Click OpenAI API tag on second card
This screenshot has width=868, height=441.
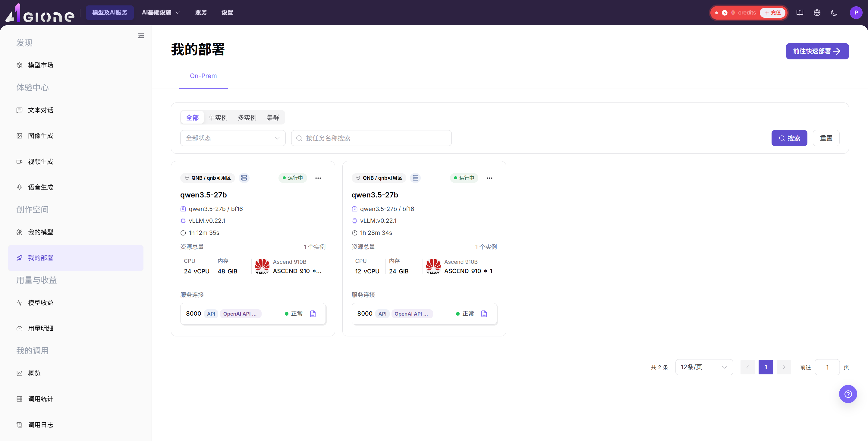[412, 314]
